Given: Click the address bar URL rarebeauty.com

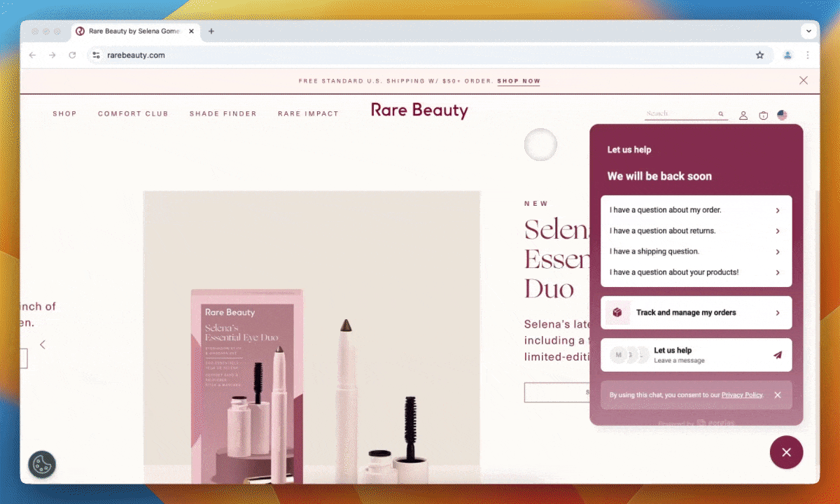Looking at the screenshot, I should click(x=136, y=55).
